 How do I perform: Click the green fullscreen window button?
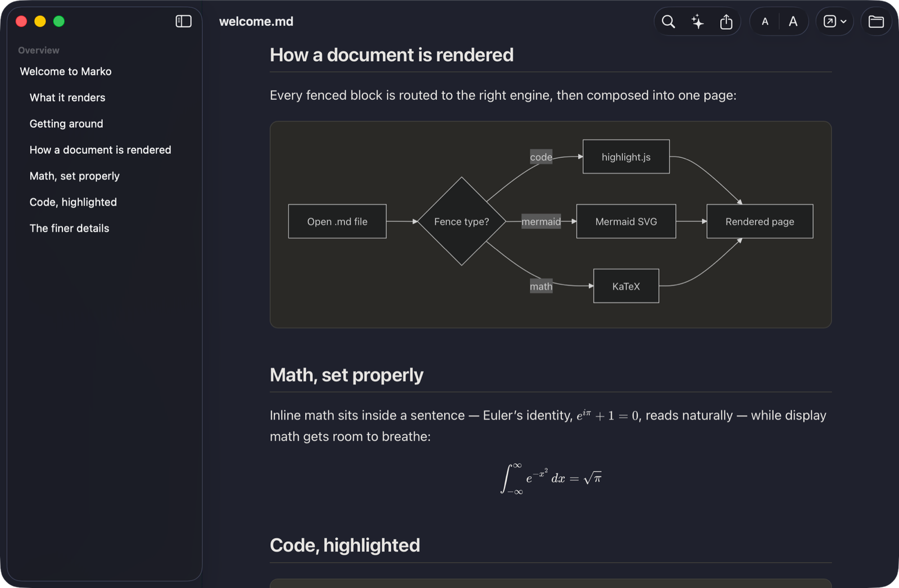click(x=59, y=21)
